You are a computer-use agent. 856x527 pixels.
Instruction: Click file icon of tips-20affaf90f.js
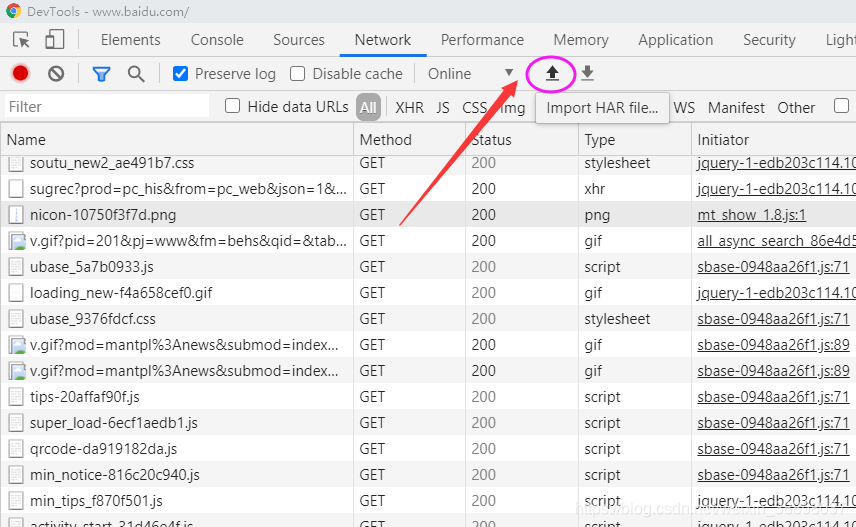16,397
